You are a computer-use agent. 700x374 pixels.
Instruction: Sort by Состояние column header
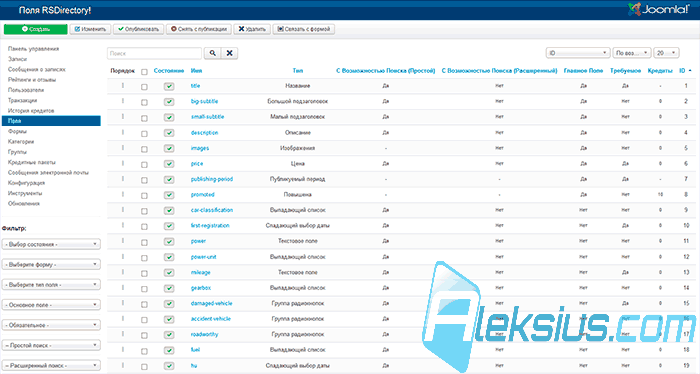pos(169,71)
